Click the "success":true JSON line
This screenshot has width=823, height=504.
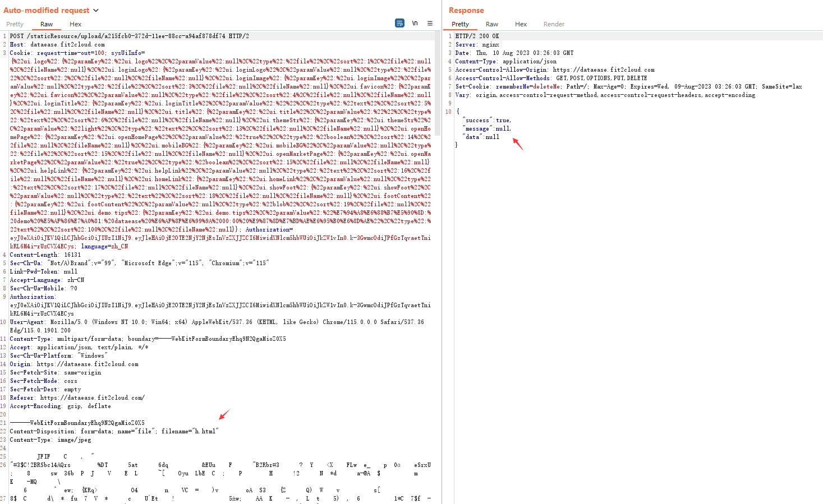(x=486, y=120)
